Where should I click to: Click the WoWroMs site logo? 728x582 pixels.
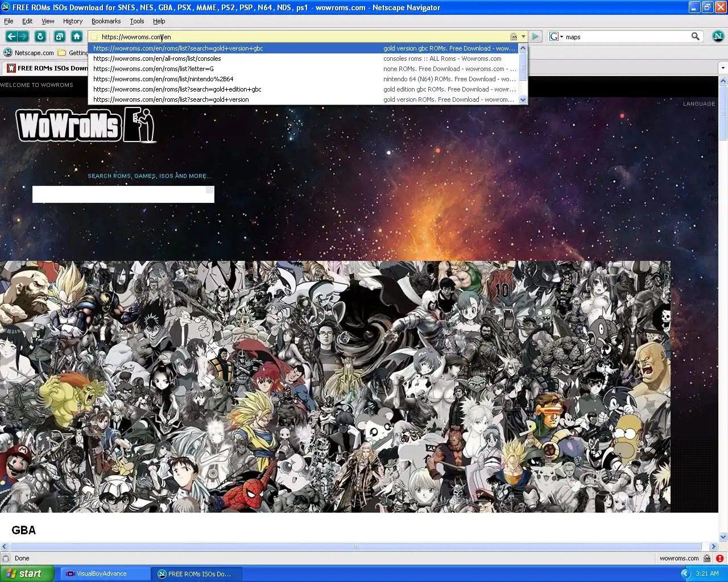[x=86, y=124]
